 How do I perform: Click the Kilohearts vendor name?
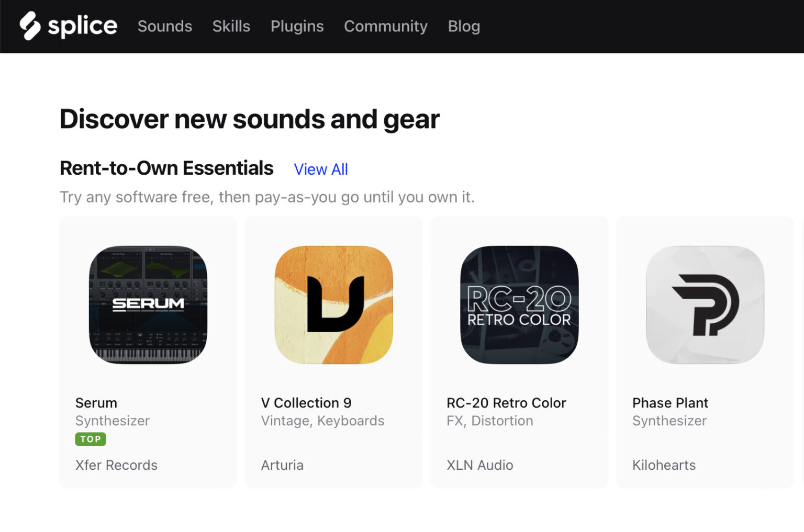[x=664, y=465]
